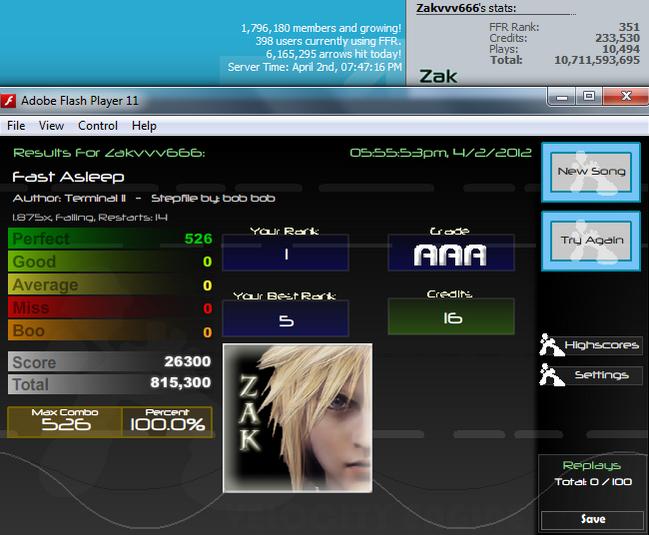Click the Your Rank value box
Screen dimensions: 649x535
pyautogui.click(x=286, y=252)
